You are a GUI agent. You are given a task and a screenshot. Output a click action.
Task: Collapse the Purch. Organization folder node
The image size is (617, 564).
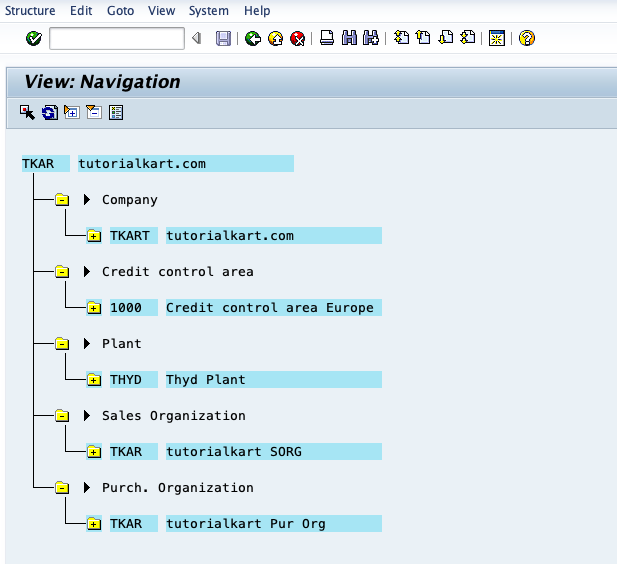click(x=62, y=488)
